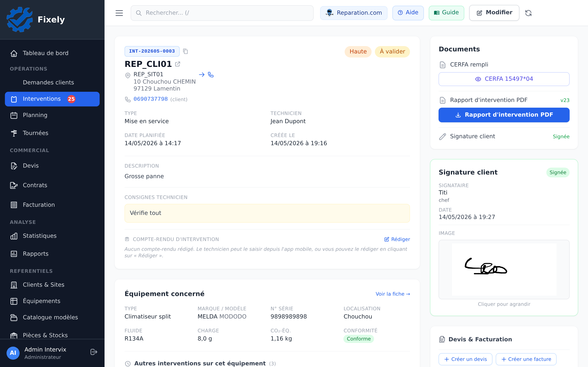Image resolution: width=588 pixels, height=367 pixels.
Task: Open the Interventions menu item
Action: [52, 99]
